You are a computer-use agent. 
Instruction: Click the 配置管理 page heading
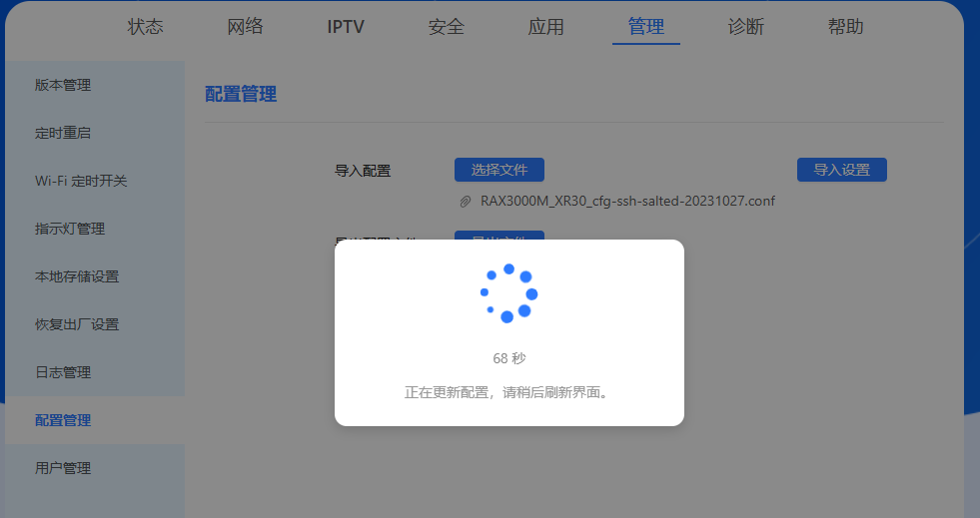[x=241, y=94]
